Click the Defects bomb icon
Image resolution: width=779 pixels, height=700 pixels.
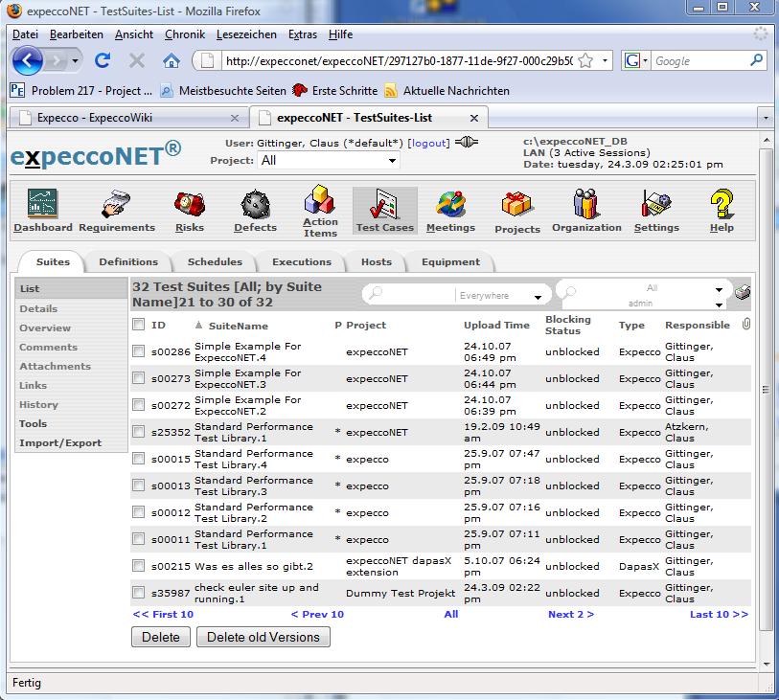(x=255, y=204)
